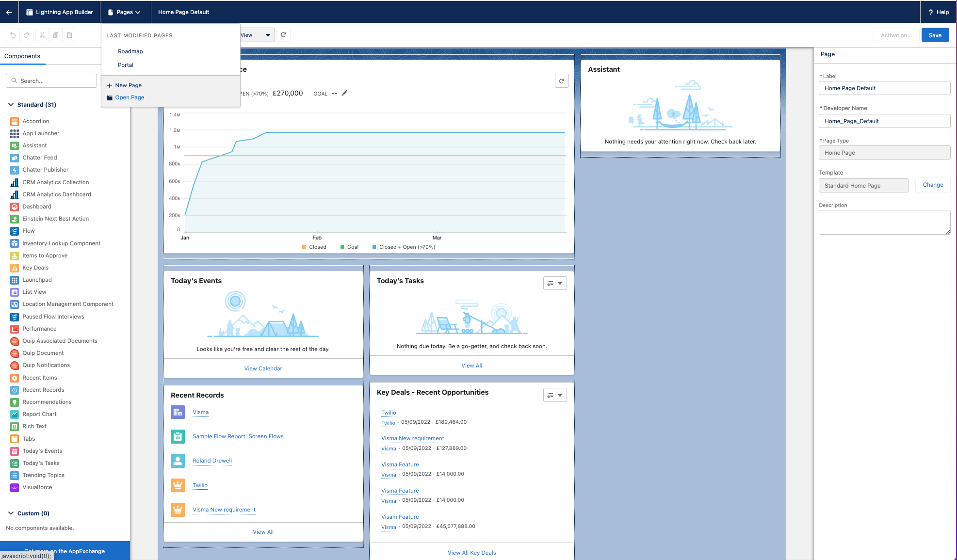Click the Developer Name input field
Image resolution: width=957 pixels, height=560 pixels.
(x=884, y=121)
